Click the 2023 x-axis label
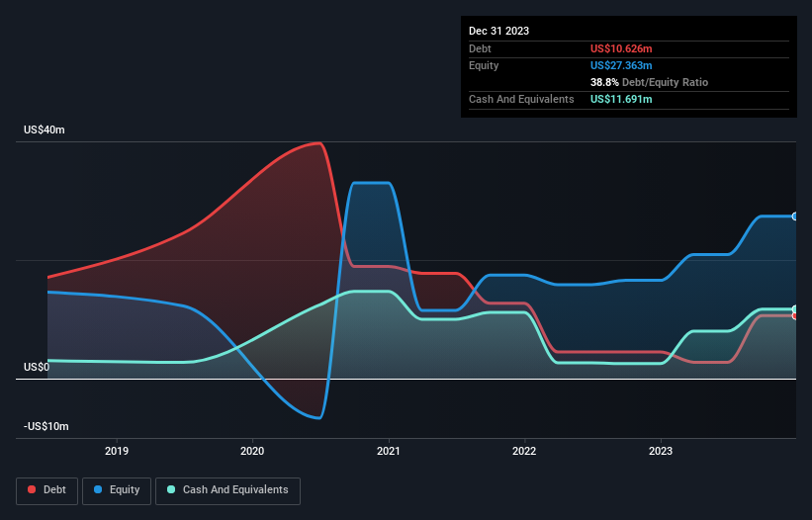The width and height of the screenshot is (812, 520). pos(661,451)
